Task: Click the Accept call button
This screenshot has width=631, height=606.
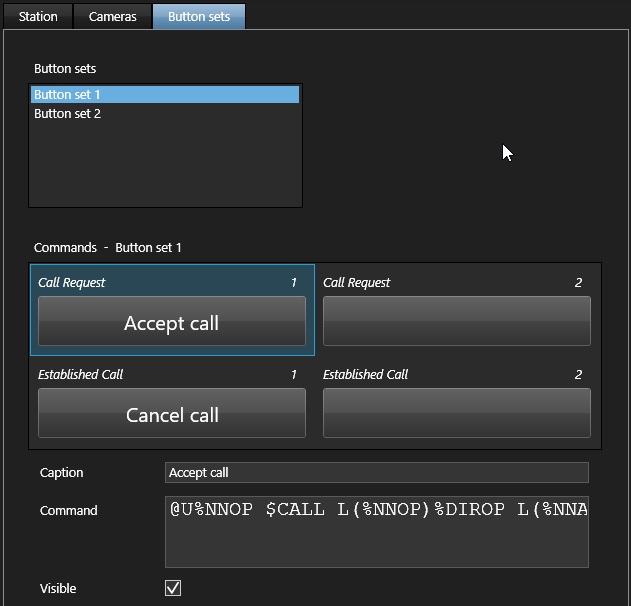Action: point(172,322)
